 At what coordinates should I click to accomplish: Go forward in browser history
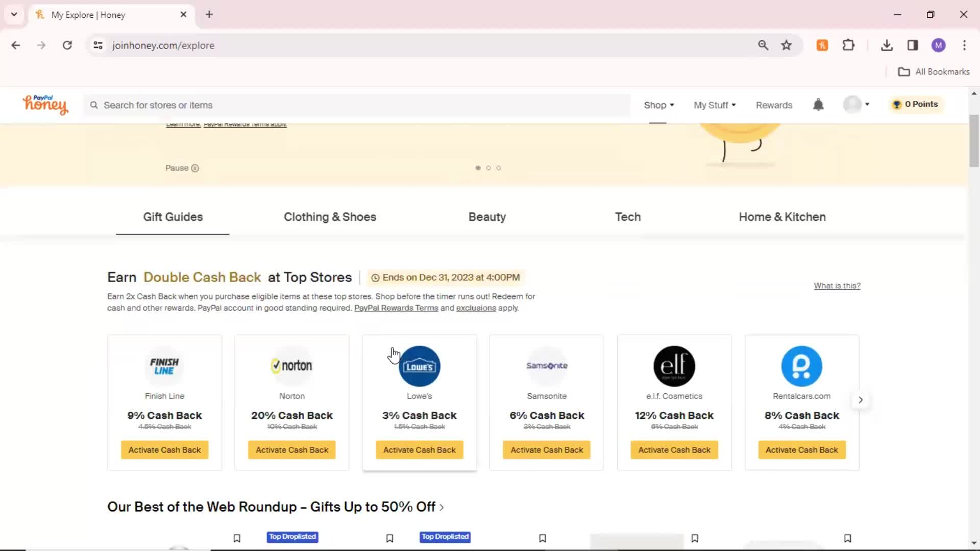(41, 45)
